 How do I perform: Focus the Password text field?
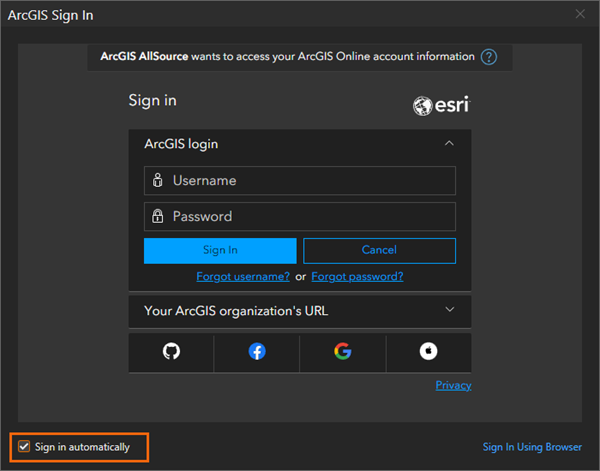(310, 216)
